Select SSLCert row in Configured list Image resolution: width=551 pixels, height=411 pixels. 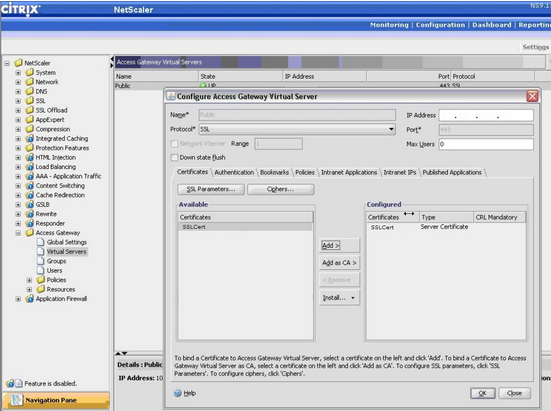tap(446, 227)
